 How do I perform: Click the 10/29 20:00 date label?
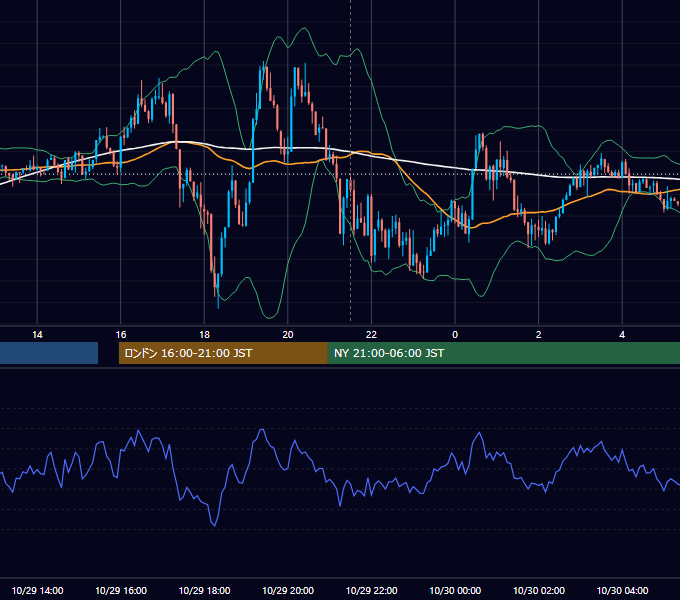(x=288, y=590)
